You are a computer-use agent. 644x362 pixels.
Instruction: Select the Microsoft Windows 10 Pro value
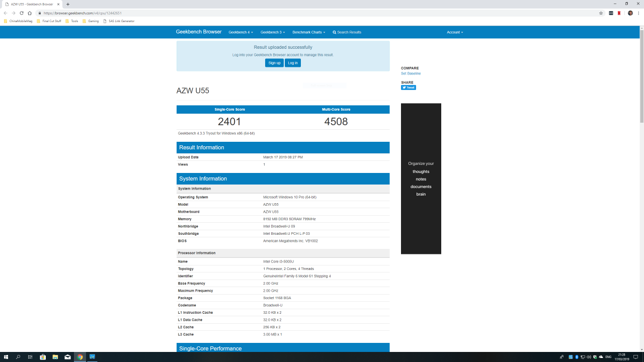tap(290, 197)
